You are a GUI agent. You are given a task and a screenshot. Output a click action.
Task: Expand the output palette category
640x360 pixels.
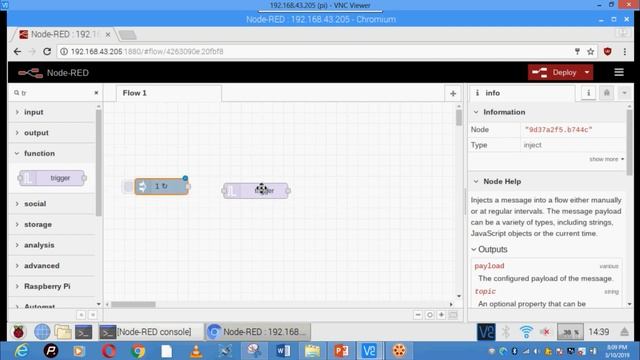53,133
